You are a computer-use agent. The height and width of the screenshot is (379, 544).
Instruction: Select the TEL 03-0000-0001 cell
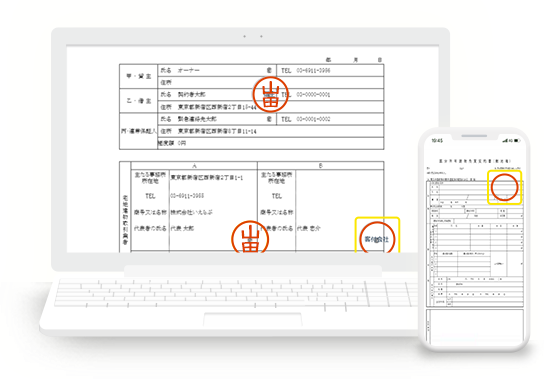click(330, 95)
